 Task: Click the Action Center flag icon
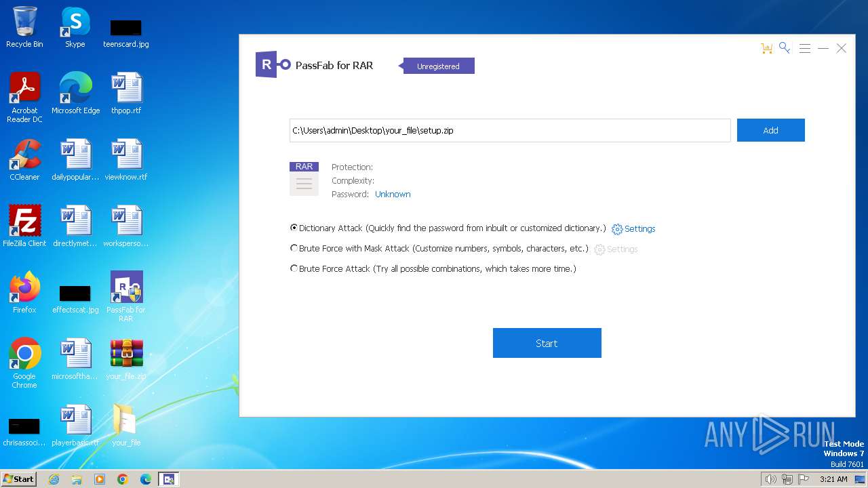(x=804, y=479)
